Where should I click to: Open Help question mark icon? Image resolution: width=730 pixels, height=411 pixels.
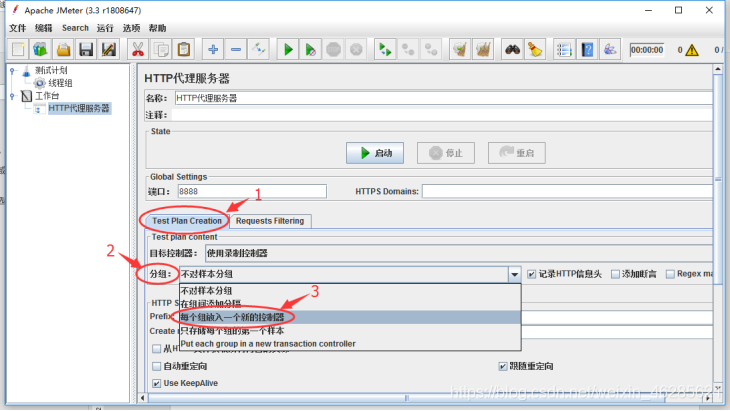587,49
